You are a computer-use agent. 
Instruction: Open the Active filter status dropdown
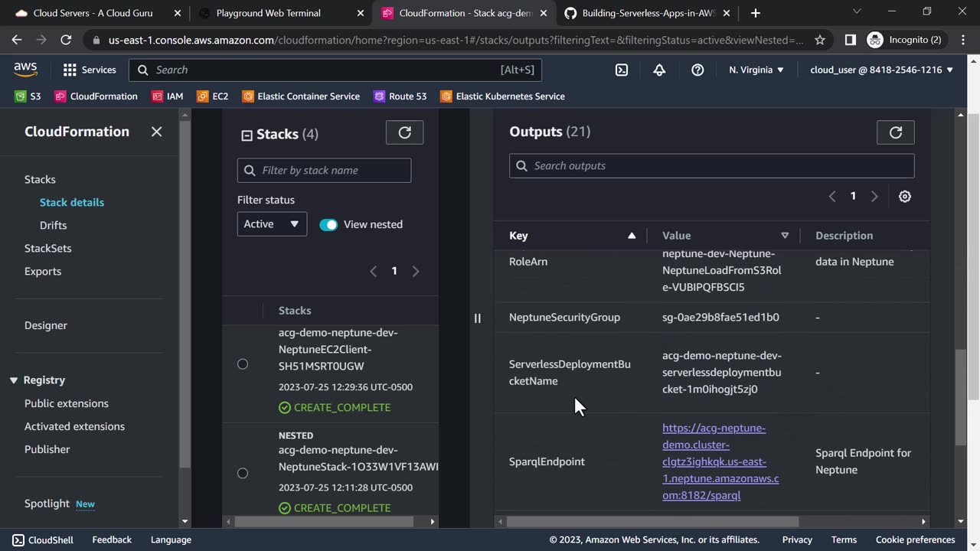[272, 224]
